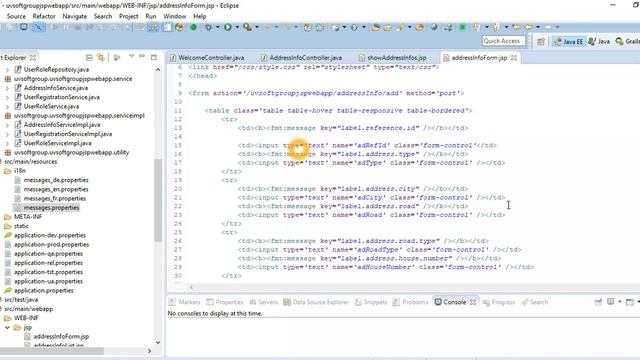Switch to showAddressInfos.jsp editor tab
Screen dimensions: 640x360
click(x=393, y=58)
